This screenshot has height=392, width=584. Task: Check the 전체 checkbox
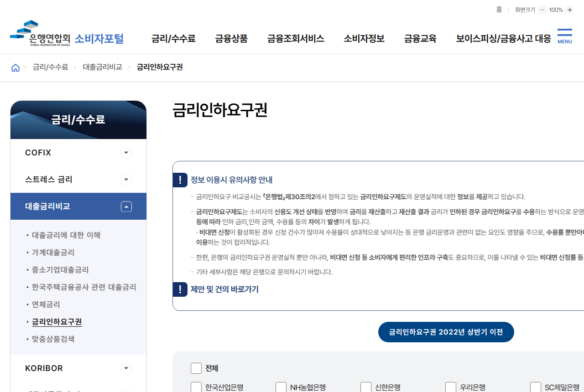tap(196, 368)
